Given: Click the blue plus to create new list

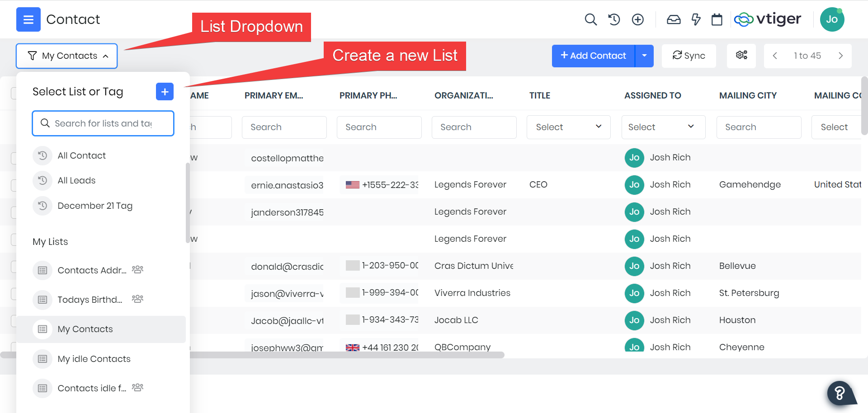Looking at the screenshot, I should (165, 92).
